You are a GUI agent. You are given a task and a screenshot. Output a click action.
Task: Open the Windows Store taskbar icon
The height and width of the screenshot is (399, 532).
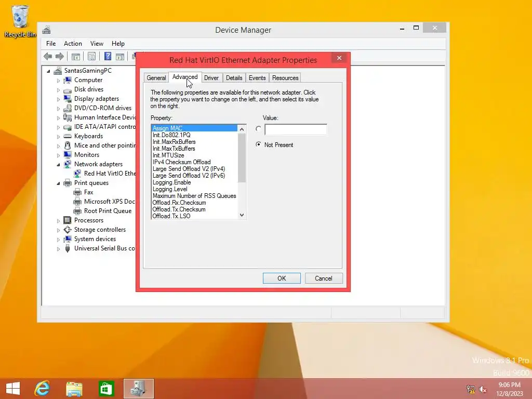[x=106, y=389]
